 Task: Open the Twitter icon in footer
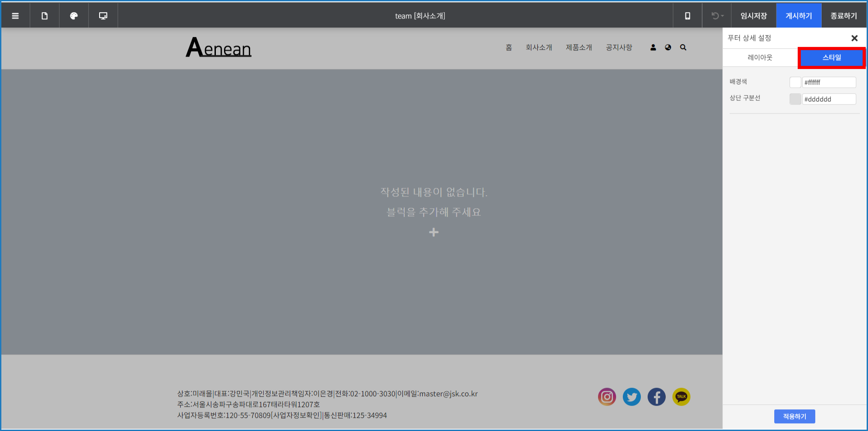632,397
